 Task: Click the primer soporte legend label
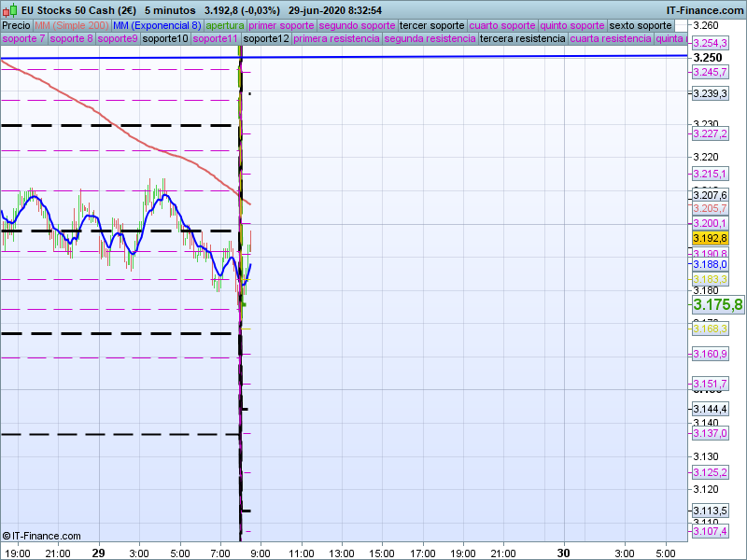[x=281, y=25]
